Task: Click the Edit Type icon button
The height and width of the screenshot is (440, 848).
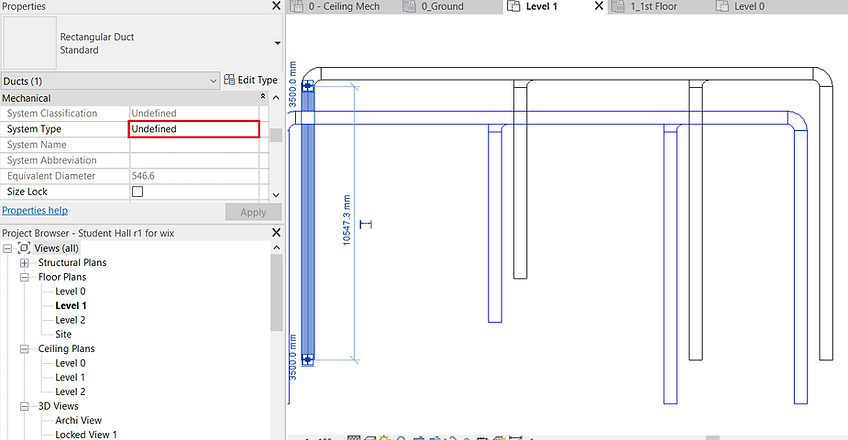Action: pos(229,80)
